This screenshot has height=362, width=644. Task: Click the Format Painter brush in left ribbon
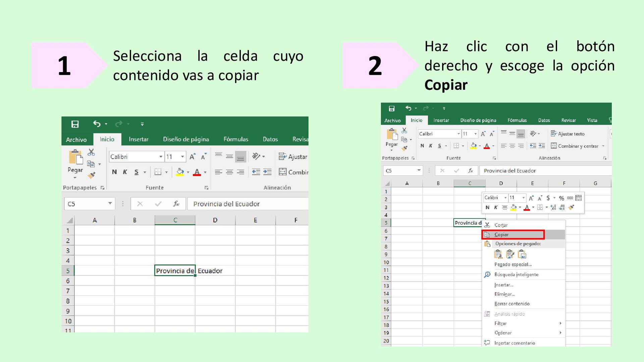(91, 175)
